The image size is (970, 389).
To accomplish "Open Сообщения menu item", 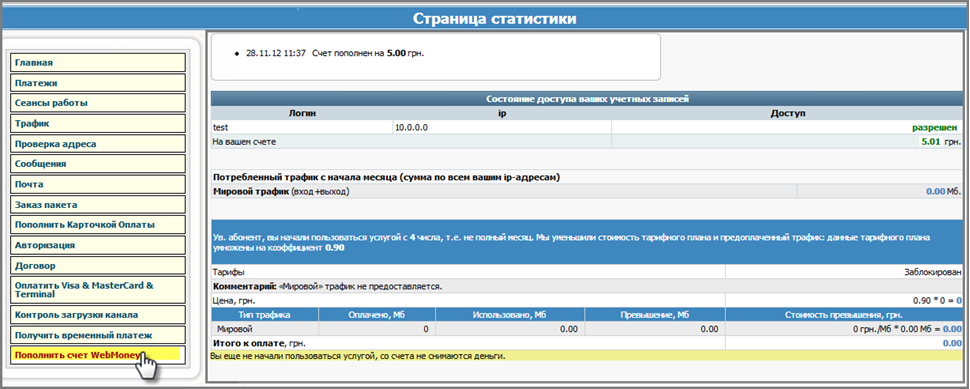I will click(x=98, y=164).
